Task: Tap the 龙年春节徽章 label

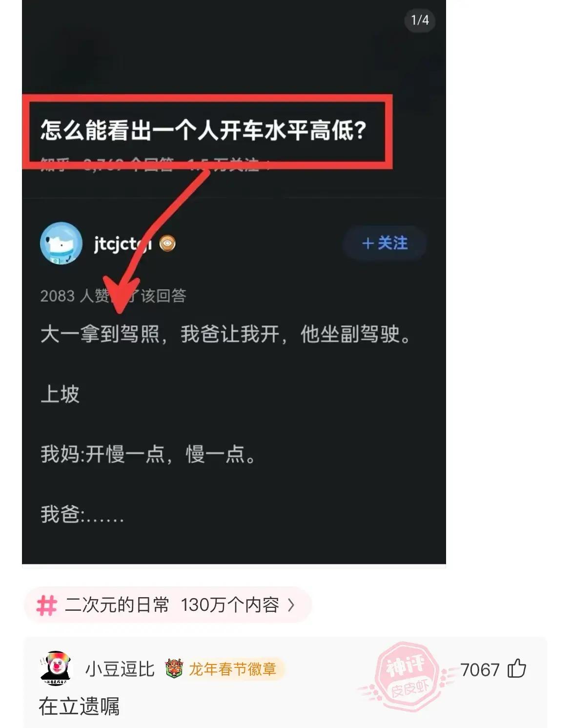Action: [233, 669]
